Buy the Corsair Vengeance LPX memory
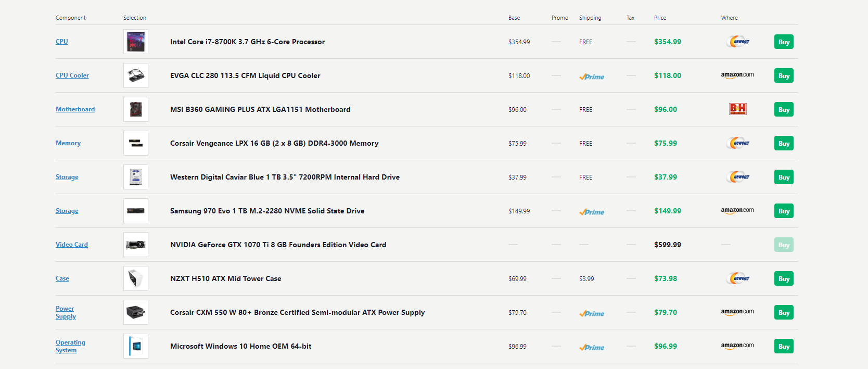This screenshot has width=868, height=369. [x=784, y=143]
